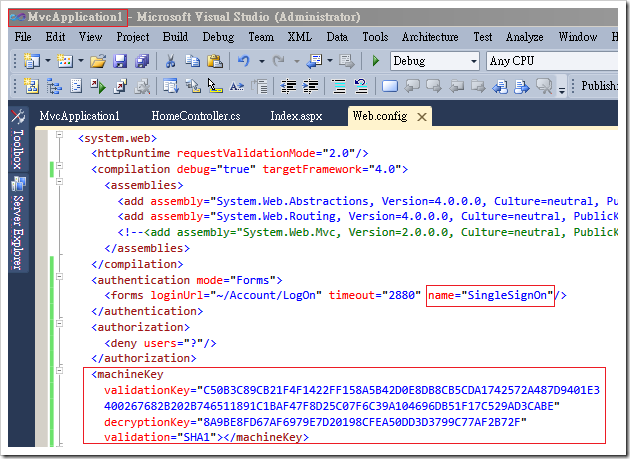The image size is (630, 459).
Task: Click the Navigate Backward icon
Action: 314,61
